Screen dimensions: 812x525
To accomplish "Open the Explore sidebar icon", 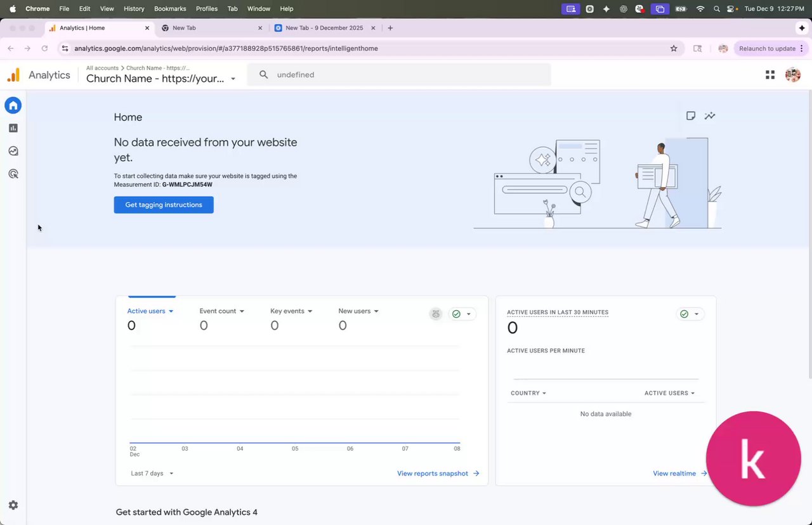I will pyautogui.click(x=13, y=151).
